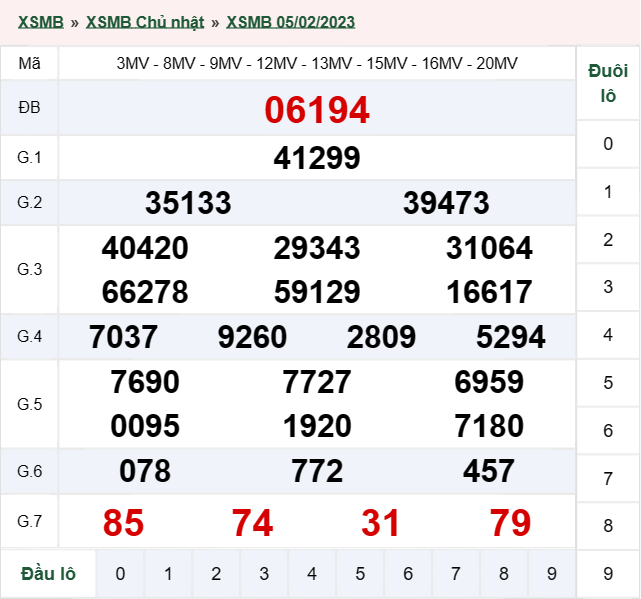Click the G.5 row label
The width and height of the screenshot is (641, 599).
click(x=29, y=404)
